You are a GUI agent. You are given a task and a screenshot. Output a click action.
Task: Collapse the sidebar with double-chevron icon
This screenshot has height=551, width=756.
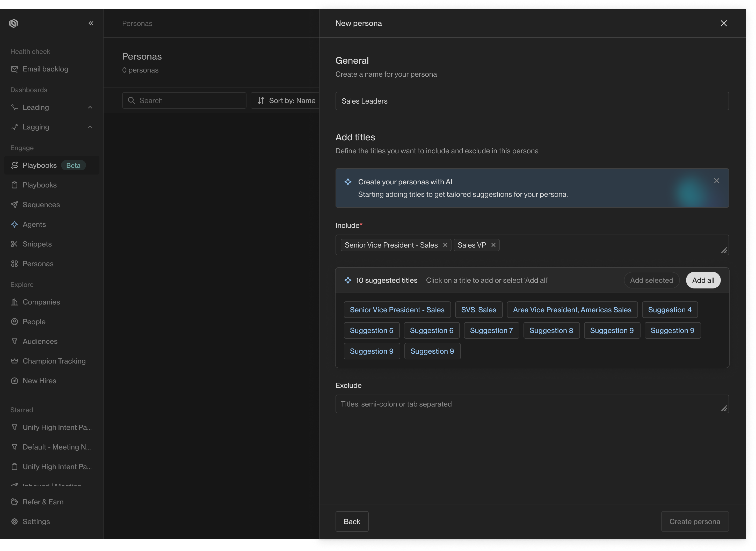pos(91,23)
